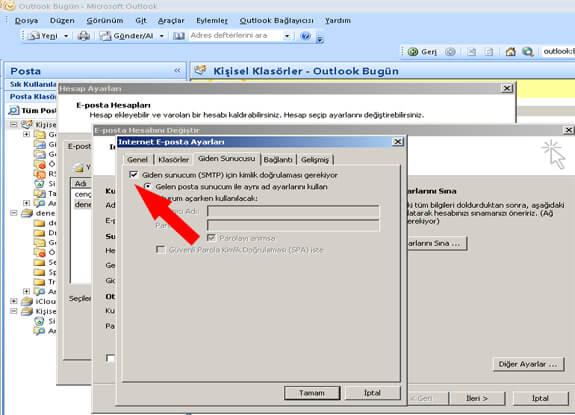Viewport: 575px width, 415px height.
Task: Click the Geri back arrow icon
Action: click(413, 52)
